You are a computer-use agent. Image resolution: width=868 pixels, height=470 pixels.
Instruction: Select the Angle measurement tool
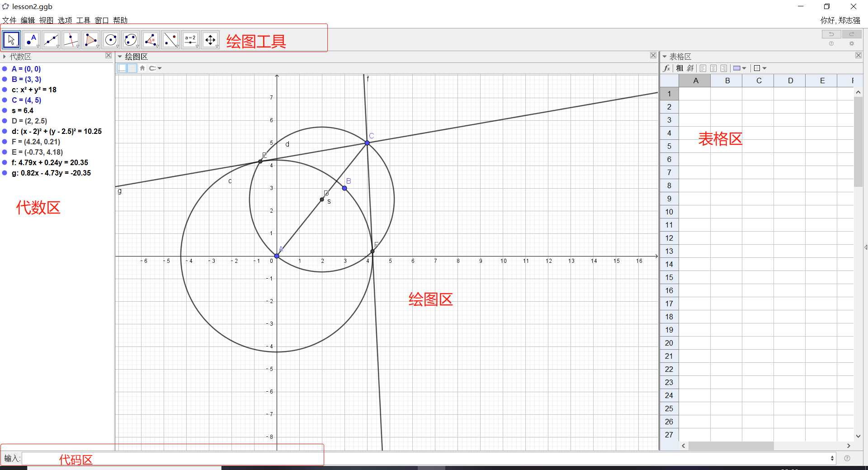(x=151, y=40)
